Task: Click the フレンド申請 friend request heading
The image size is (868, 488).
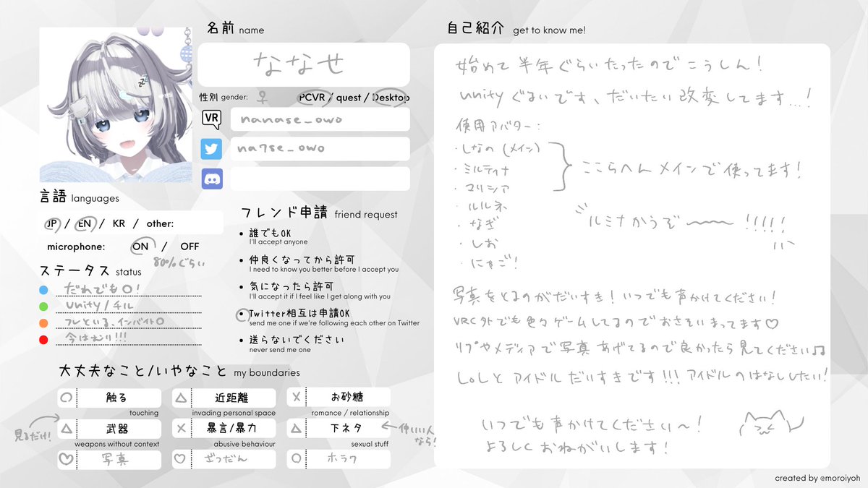Action: point(319,213)
